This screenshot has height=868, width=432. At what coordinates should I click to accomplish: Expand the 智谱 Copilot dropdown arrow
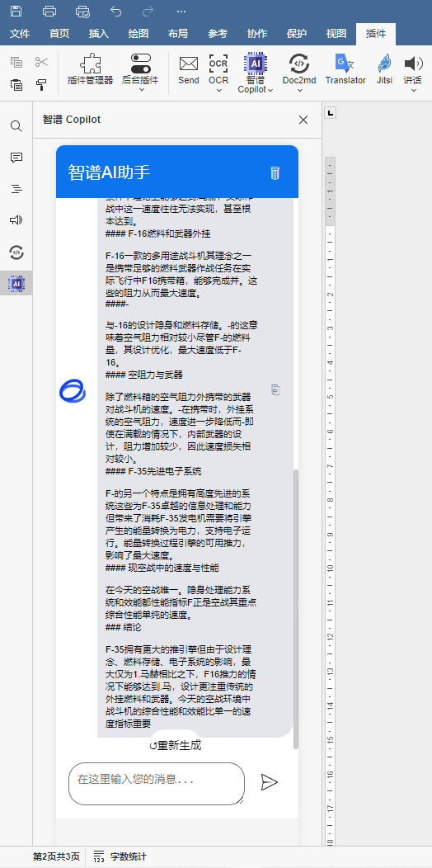click(x=270, y=91)
